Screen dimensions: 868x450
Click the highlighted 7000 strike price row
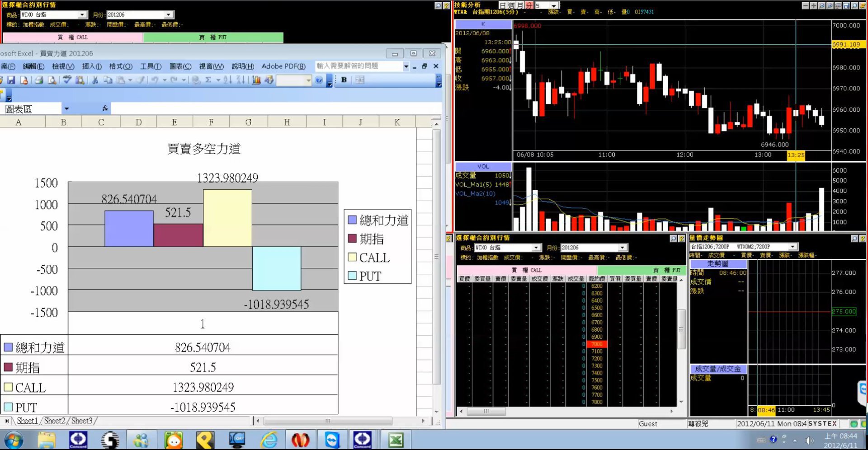click(x=597, y=344)
